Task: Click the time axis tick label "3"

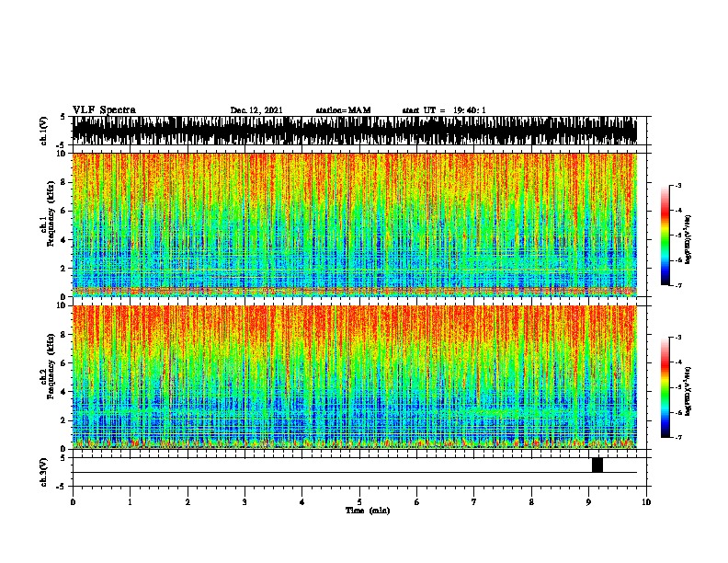Action: [x=245, y=502]
